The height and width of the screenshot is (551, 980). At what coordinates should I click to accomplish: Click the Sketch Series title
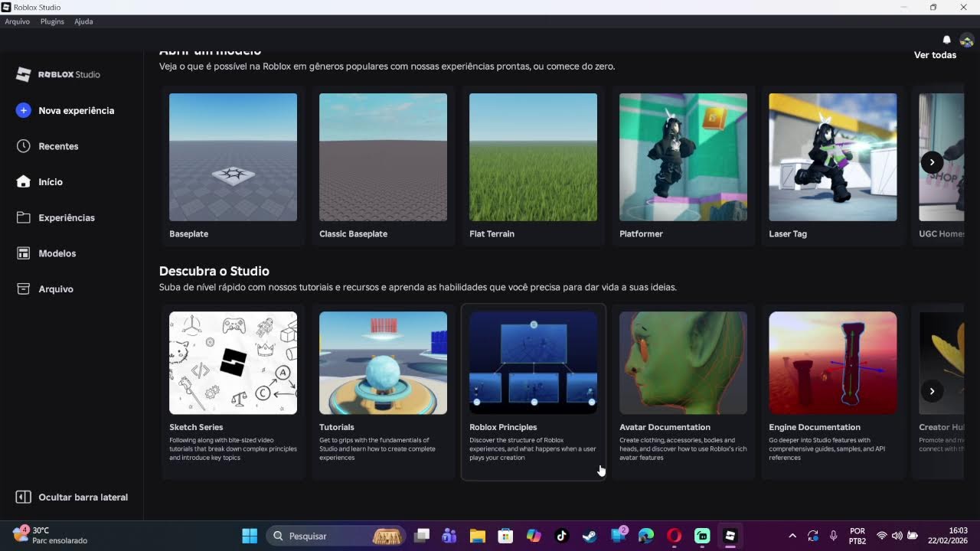click(x=196, y=427)
